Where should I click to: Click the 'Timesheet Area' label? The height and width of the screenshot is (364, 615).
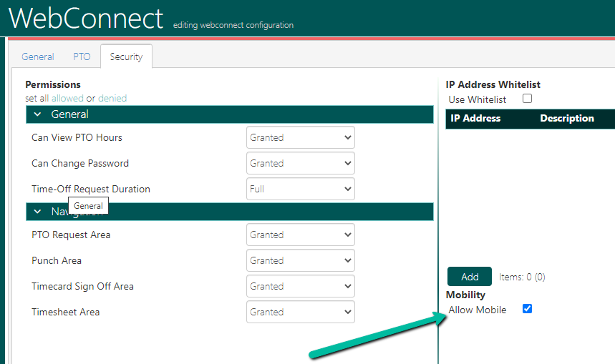[65, 312]
